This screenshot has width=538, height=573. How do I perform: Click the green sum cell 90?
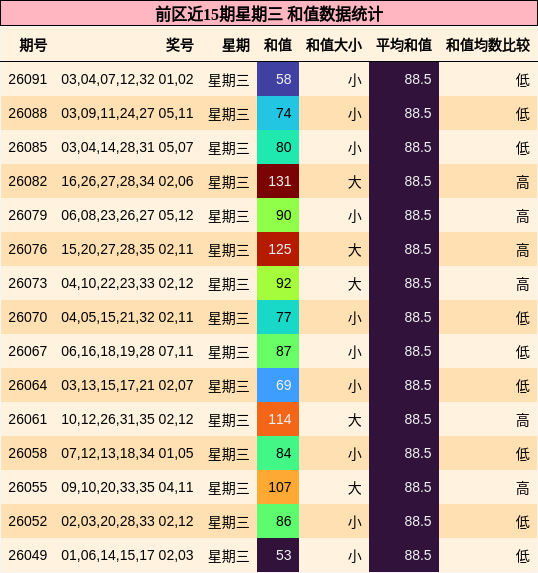pos(278,215)
